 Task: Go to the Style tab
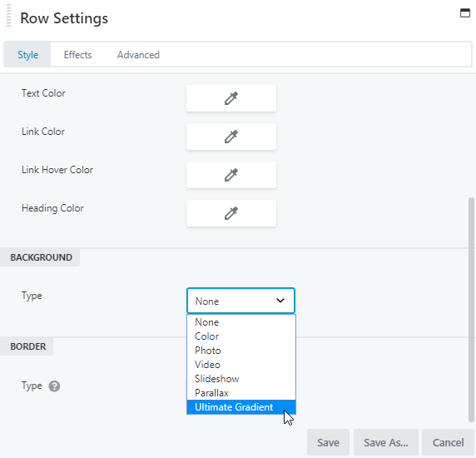click(x=27, y=55)
